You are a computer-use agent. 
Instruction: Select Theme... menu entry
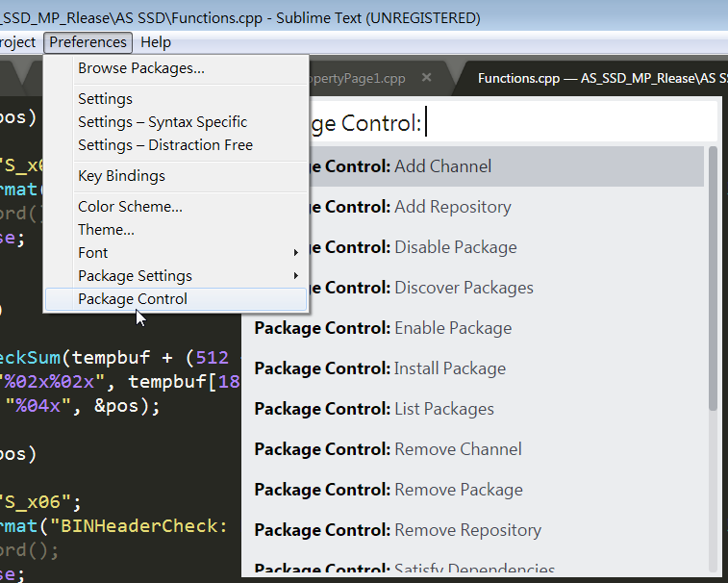click(x=106, y=230)
